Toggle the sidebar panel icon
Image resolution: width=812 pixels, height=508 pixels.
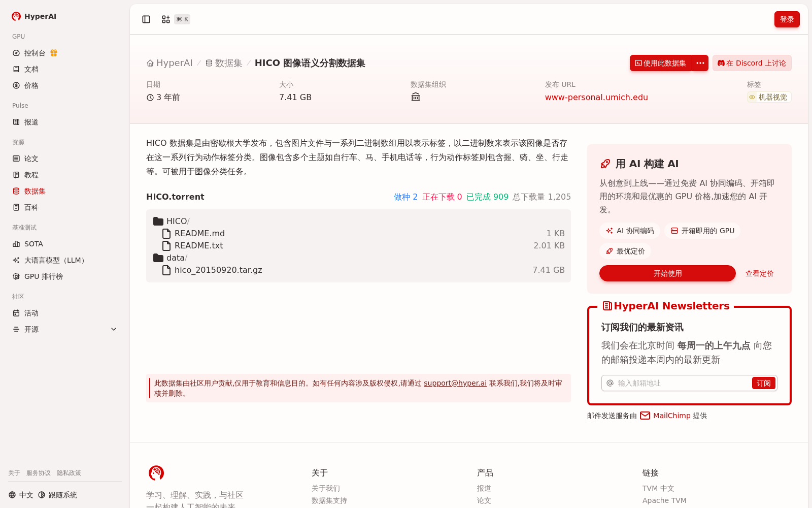tap(146, 19)
